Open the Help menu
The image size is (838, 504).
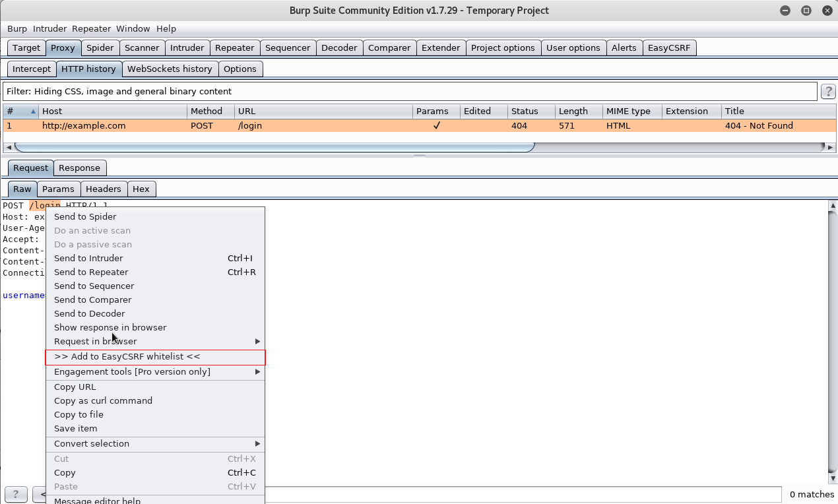(x=166, y=28)
